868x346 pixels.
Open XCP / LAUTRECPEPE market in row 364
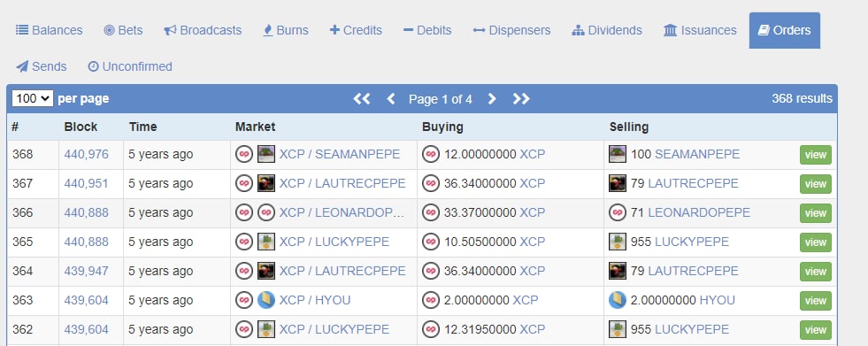342,271
